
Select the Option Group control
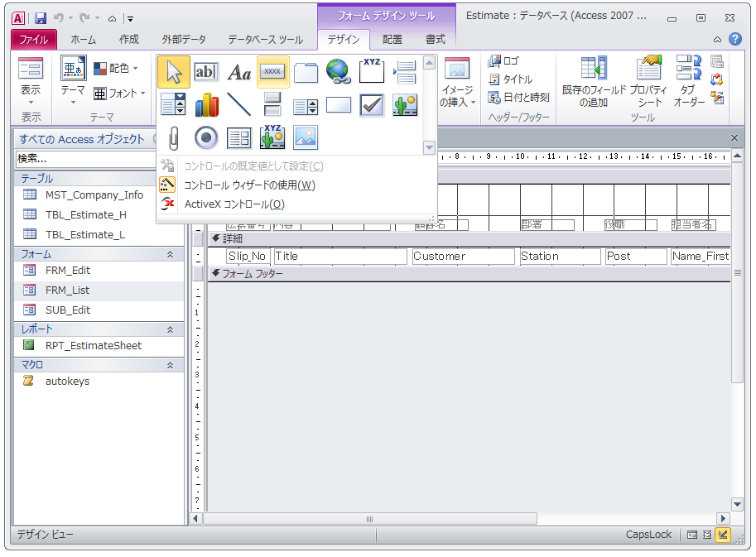[372, 72]
